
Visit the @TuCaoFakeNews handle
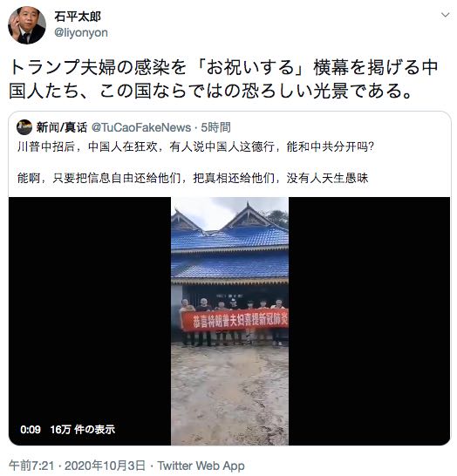click(x=141, y=127)
